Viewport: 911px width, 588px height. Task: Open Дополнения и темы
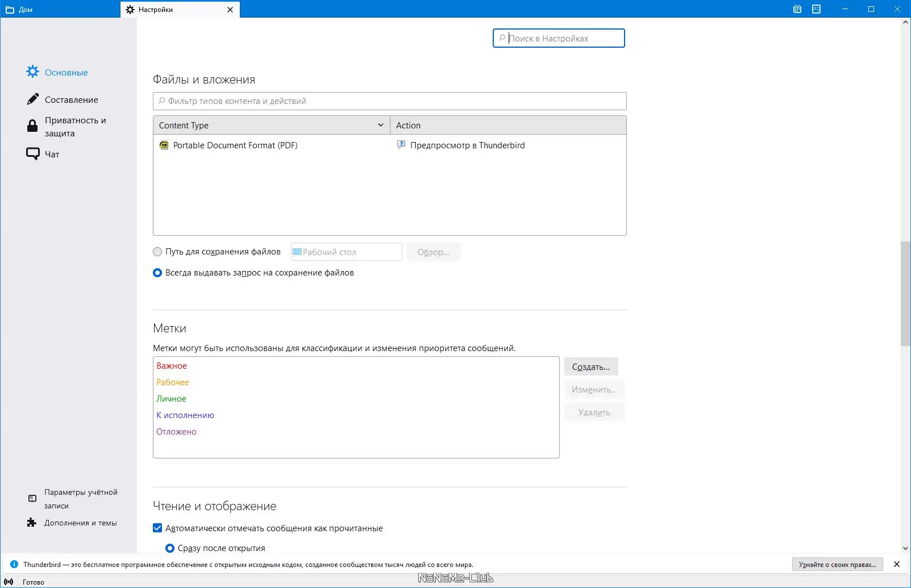[x=72, y=523]
